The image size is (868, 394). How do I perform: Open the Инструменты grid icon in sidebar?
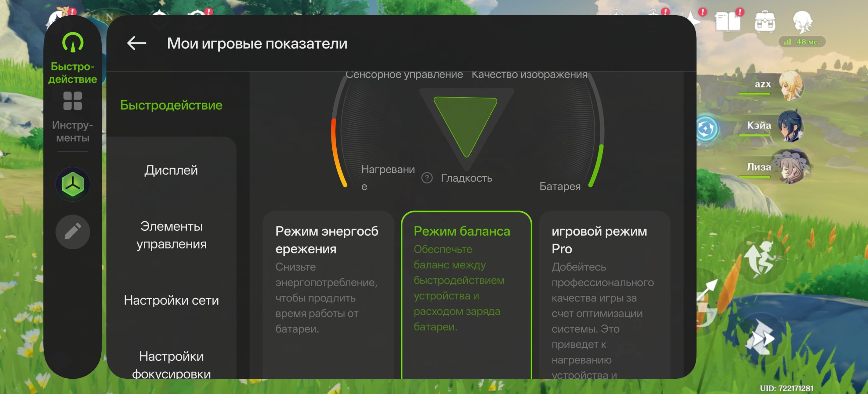(x=73, y=101)
